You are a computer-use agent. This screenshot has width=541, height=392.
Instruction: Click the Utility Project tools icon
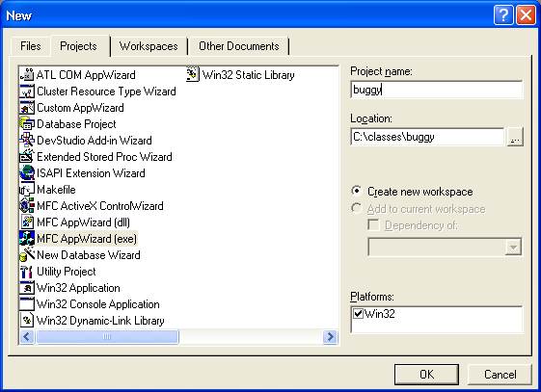(x=27, y=272)
